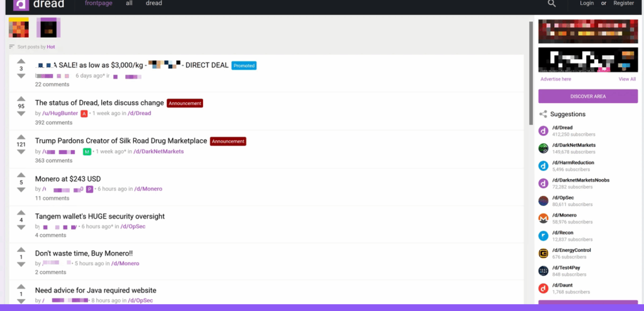Click the /d/Test4Pay community icon
This screenshot has width=644, height=311.
pyautogui.click(x=543, y=271)
